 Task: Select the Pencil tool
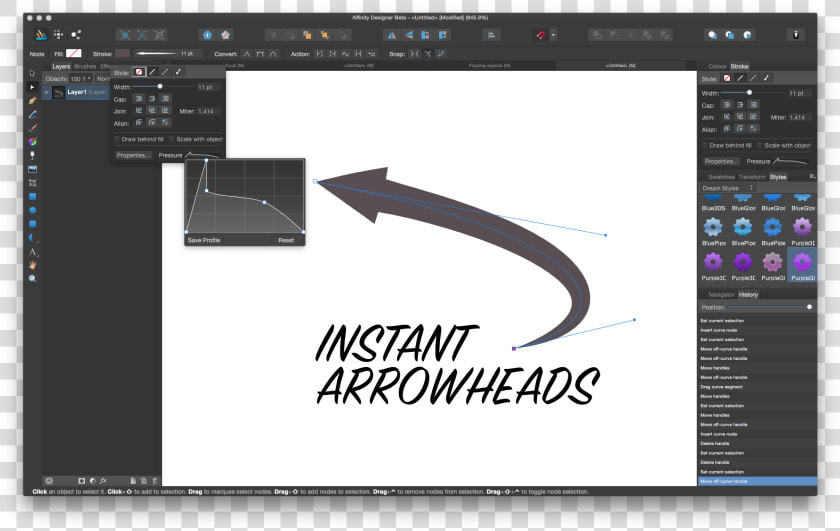click(x=32, y=114)
